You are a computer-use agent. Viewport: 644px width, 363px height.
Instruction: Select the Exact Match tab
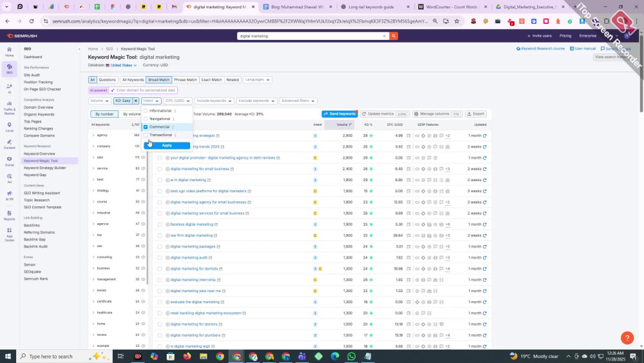[211, 80]
